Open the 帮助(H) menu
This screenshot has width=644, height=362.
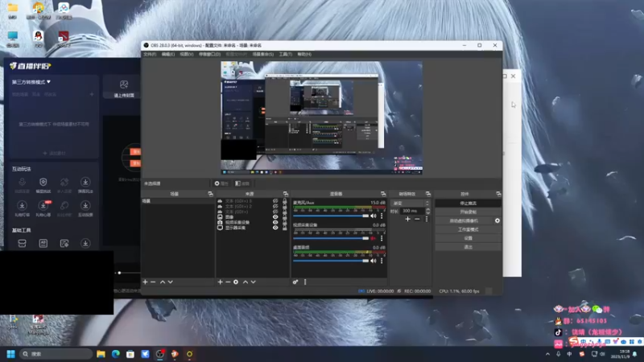click(x=304, y=54)
